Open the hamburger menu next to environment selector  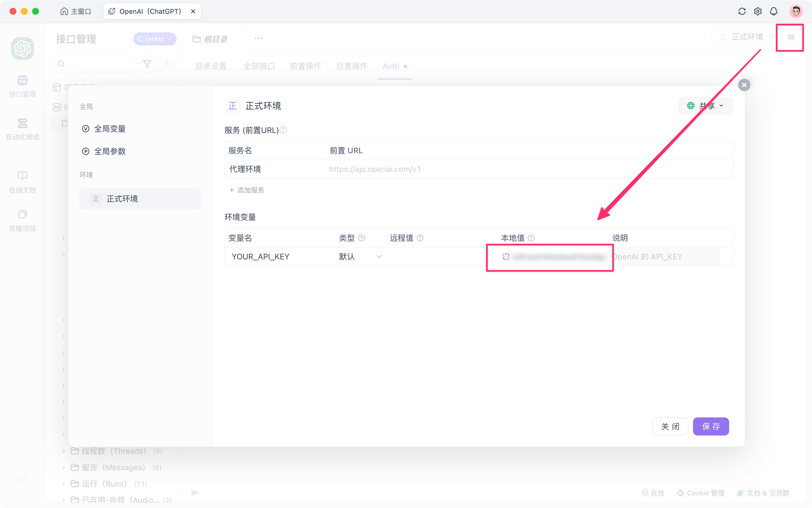pyautogui.click(x=791, y=37)
